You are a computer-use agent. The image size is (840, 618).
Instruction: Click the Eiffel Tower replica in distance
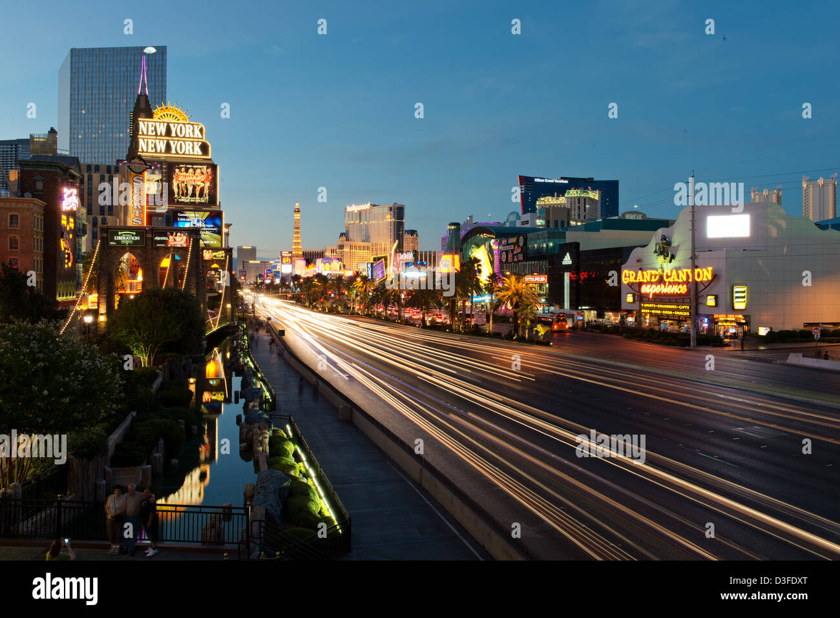click(297, 231)
